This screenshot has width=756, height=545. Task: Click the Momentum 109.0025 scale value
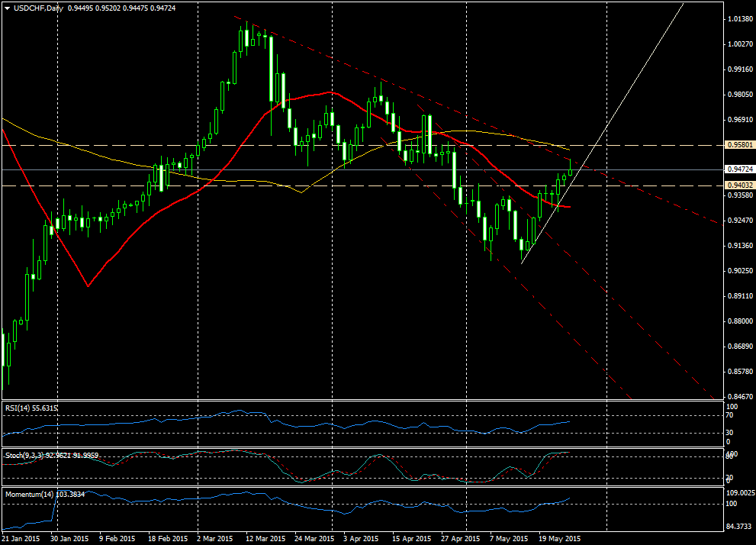(x=740, y=493)
